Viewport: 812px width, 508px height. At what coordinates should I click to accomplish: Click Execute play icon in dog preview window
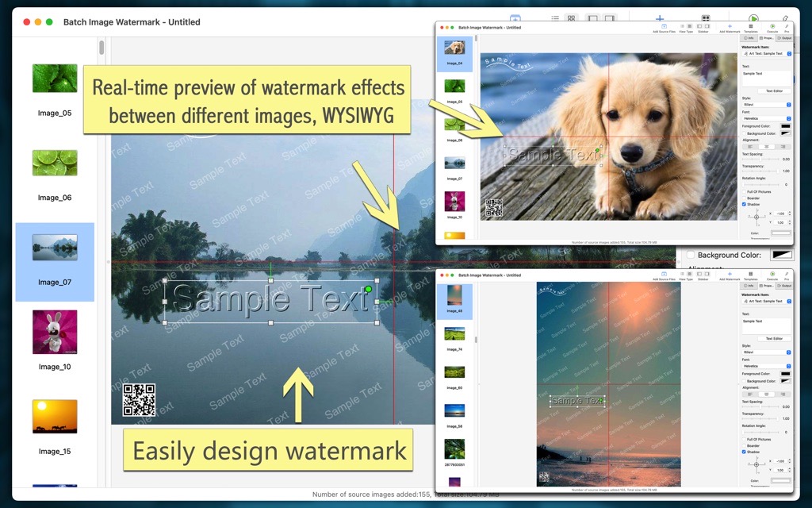[x=772, y=26]
